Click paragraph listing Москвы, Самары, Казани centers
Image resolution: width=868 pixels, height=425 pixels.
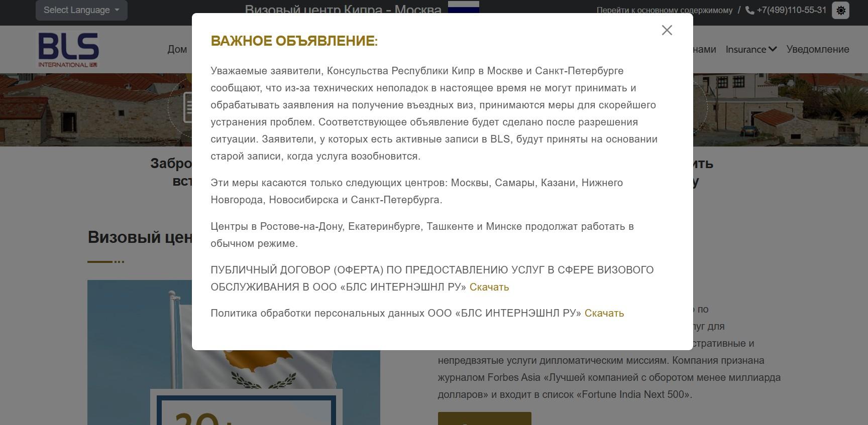[x=417, y=191]
